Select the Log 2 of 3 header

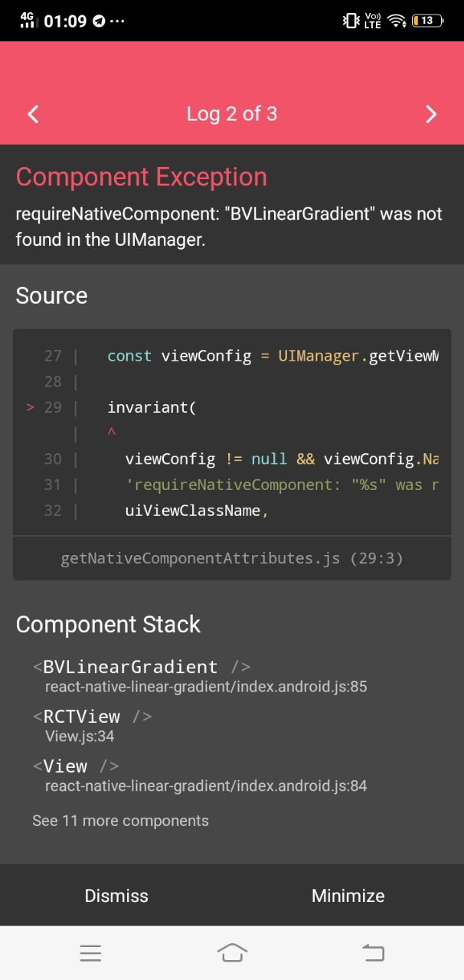tap(232, 113)
